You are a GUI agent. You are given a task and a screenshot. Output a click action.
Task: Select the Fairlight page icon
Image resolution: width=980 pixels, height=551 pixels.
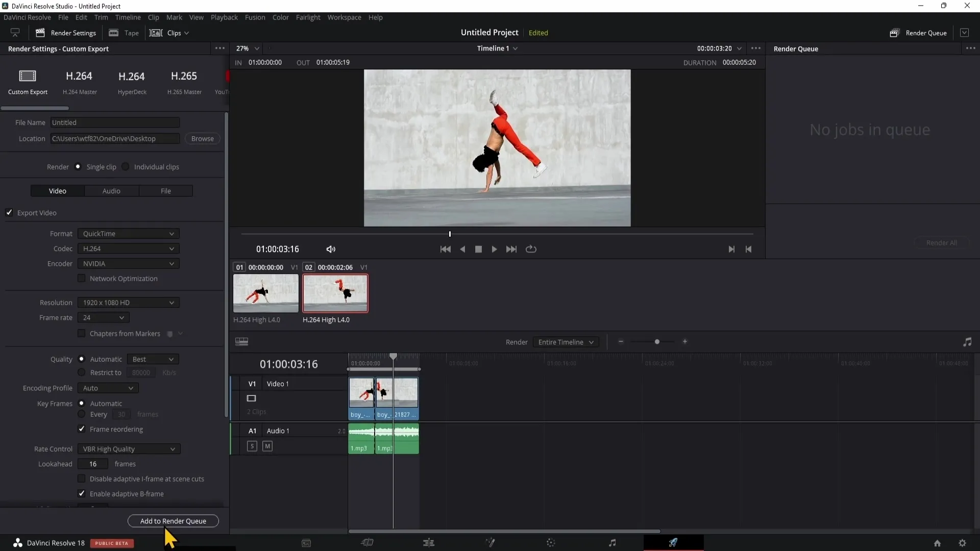click(x=612, y=543)
